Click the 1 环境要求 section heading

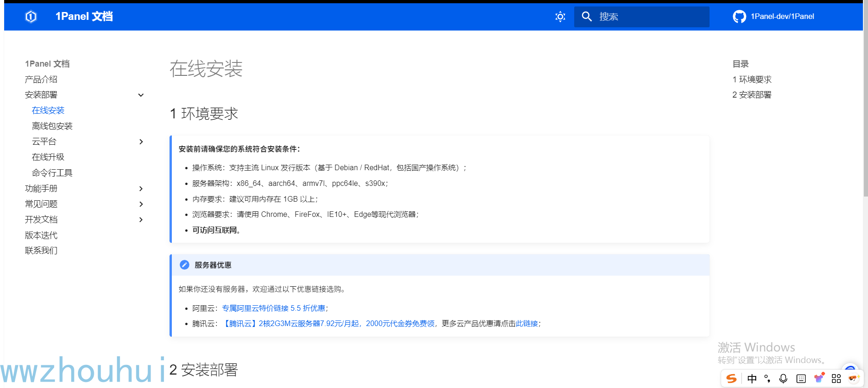point(204,114)
